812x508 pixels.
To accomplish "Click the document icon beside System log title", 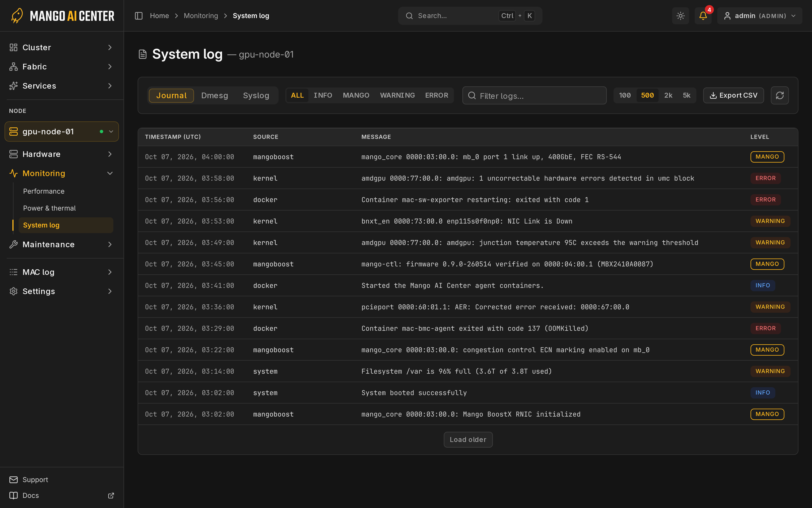I will tap(143, 54).
